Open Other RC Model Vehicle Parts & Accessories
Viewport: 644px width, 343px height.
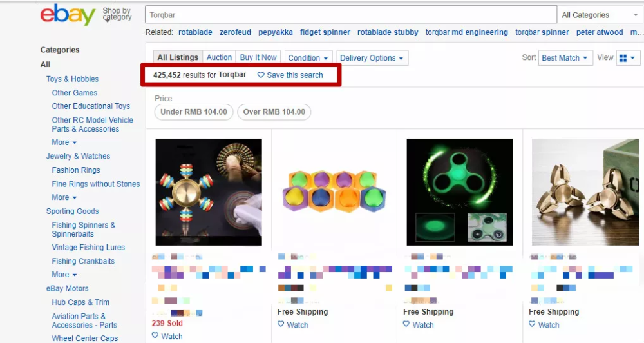(92, 124)
